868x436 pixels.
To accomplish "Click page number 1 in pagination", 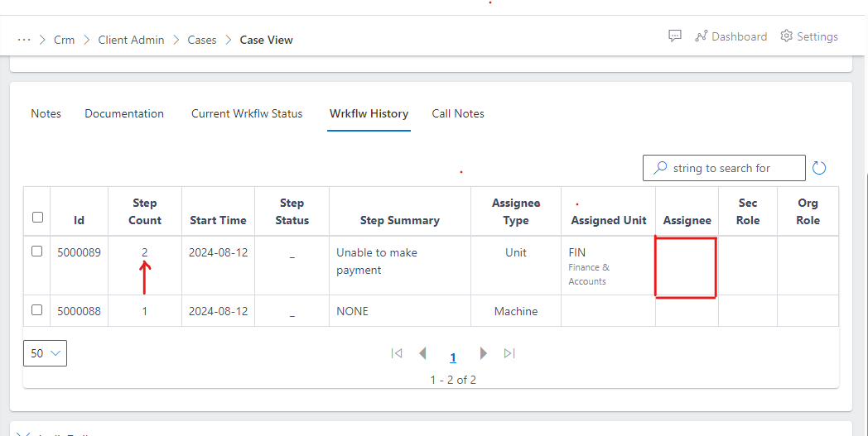I will (x=453, y=357).
